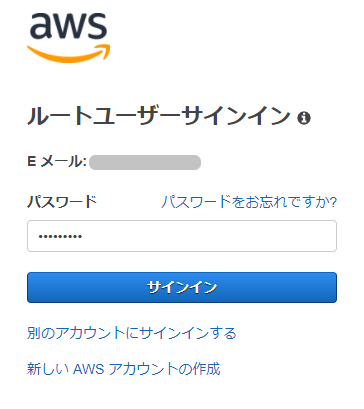
Task: Click the AWS logo
Action: (x=68, y=38)
